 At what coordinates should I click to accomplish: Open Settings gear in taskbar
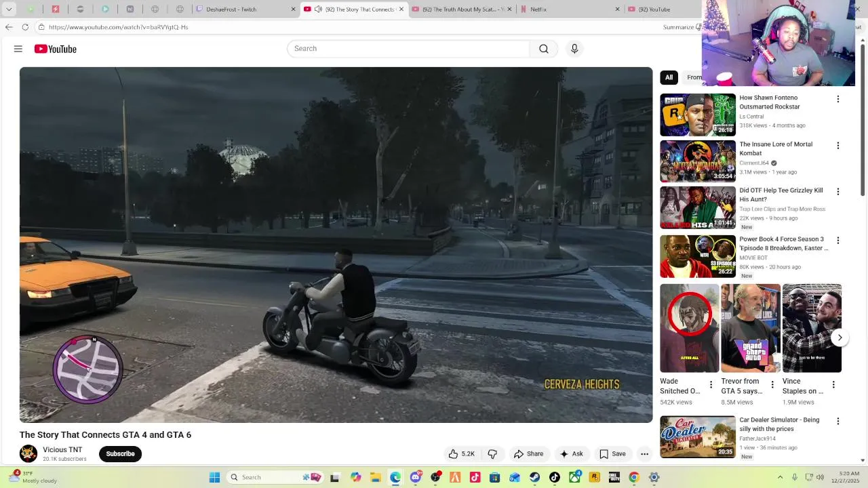point(654,477)
